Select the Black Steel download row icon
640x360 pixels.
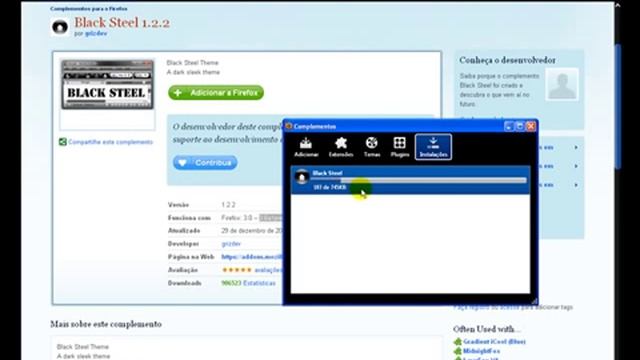click(x=302, y=177)
